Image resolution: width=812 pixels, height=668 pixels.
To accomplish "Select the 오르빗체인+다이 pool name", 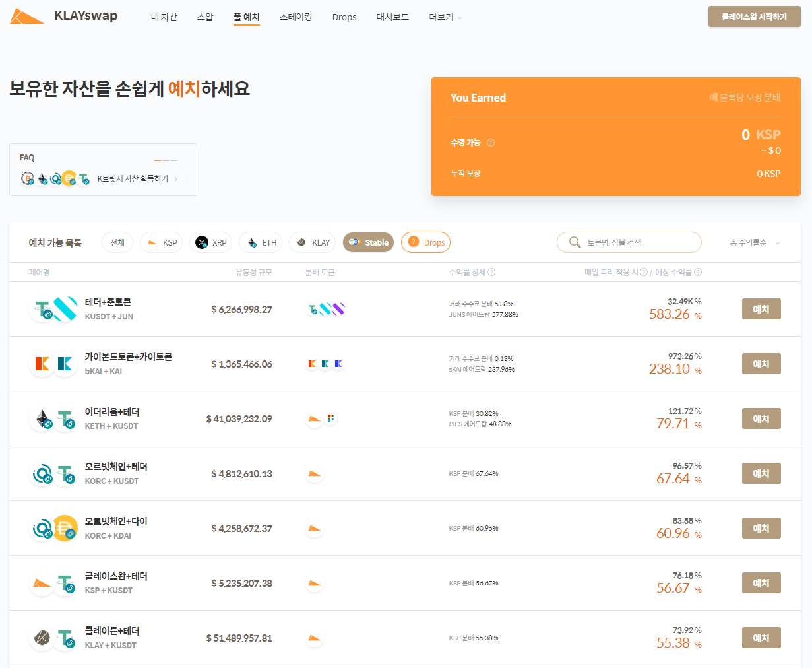I will coord(116,521).
